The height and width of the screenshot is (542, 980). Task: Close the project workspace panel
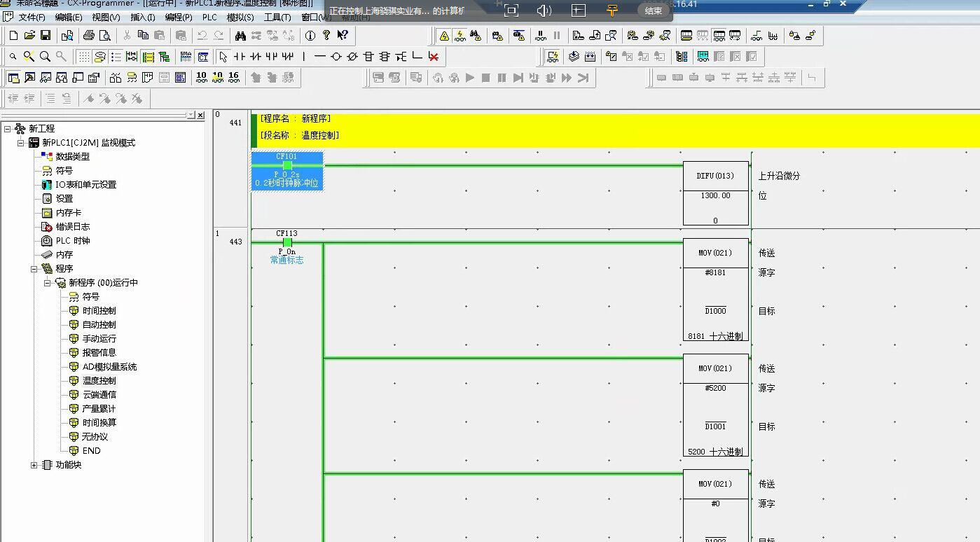click(200, 115)
